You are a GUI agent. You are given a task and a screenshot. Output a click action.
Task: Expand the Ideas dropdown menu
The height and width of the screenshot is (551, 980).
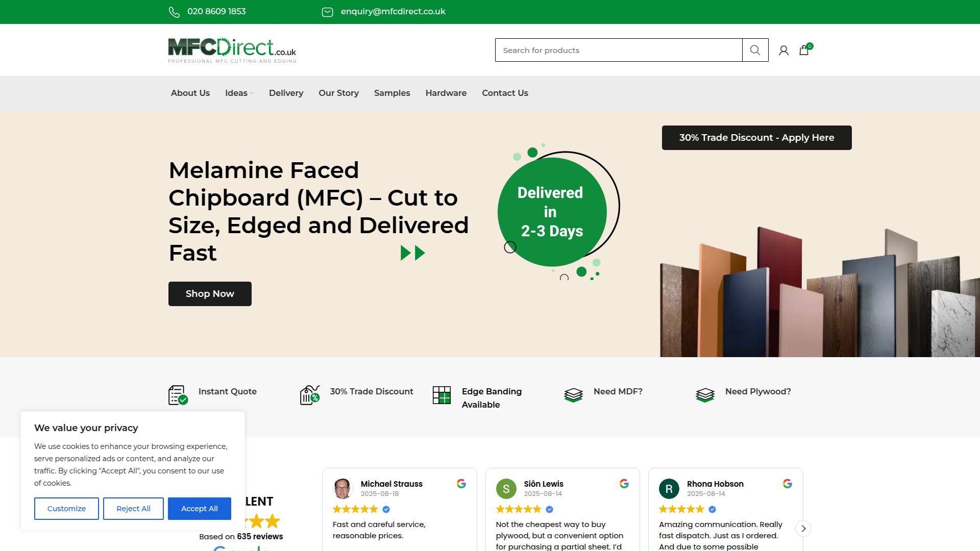click(239, 93)
